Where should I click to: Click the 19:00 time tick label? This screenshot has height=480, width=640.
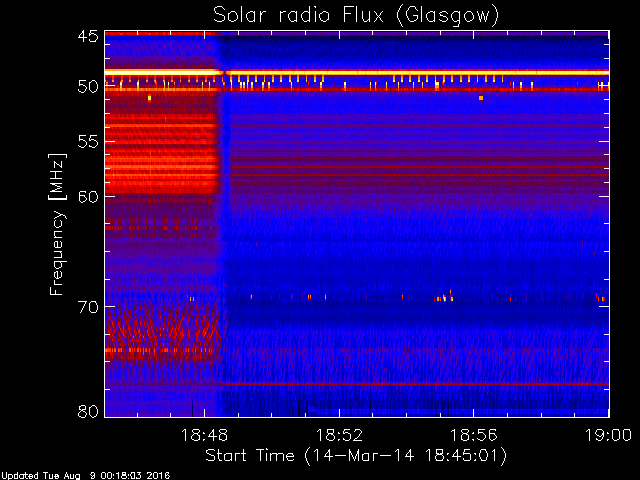pos(608,435)
